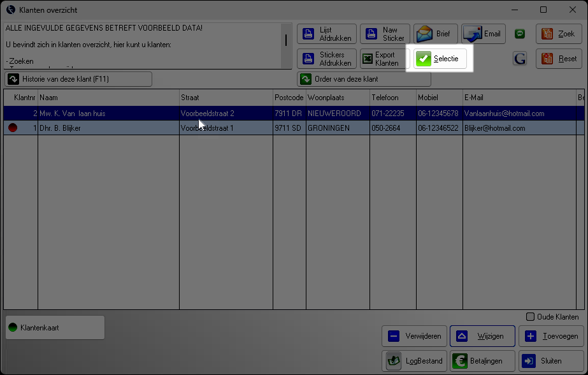Sort table by Naam column header
This screenshot has width=588, height=375.
pyautogui.click(x=108, y=98)
